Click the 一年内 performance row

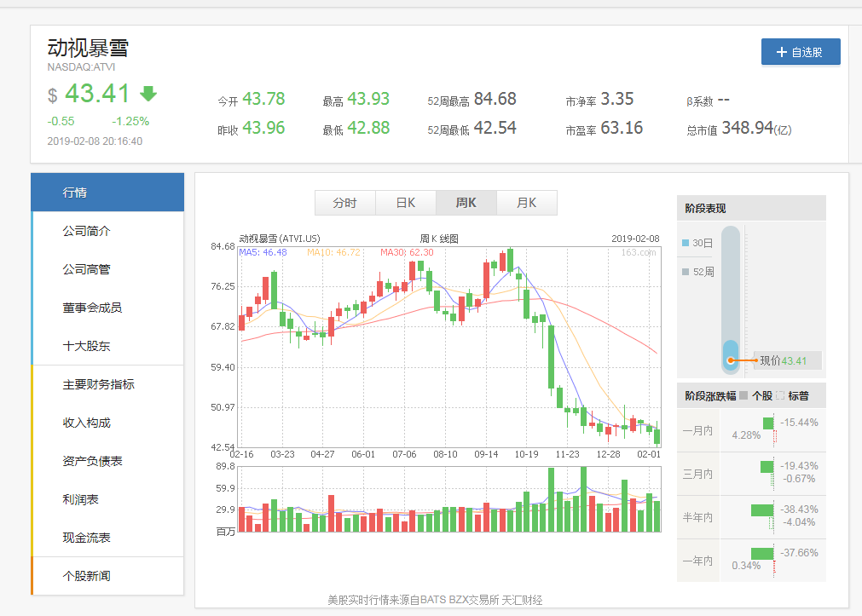tap(751, 561)
